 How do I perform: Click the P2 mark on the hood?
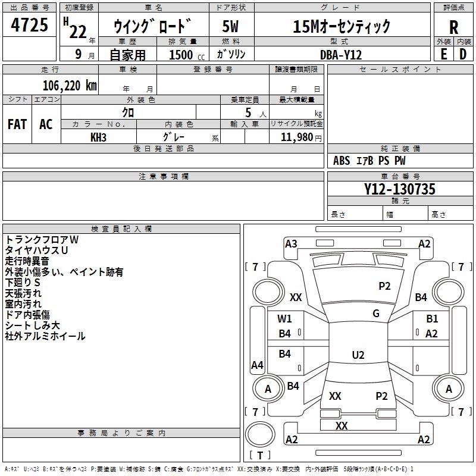[384, 286]
